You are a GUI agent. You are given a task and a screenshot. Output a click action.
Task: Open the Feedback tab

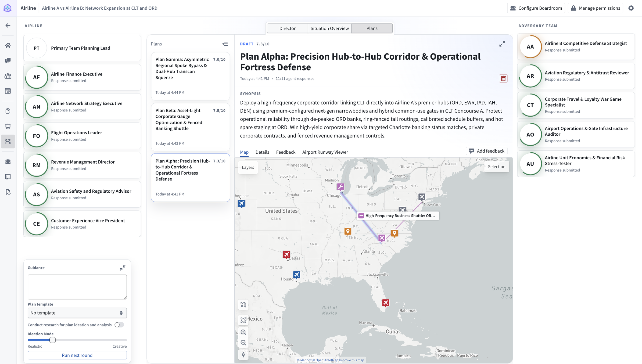click(286, 152)
